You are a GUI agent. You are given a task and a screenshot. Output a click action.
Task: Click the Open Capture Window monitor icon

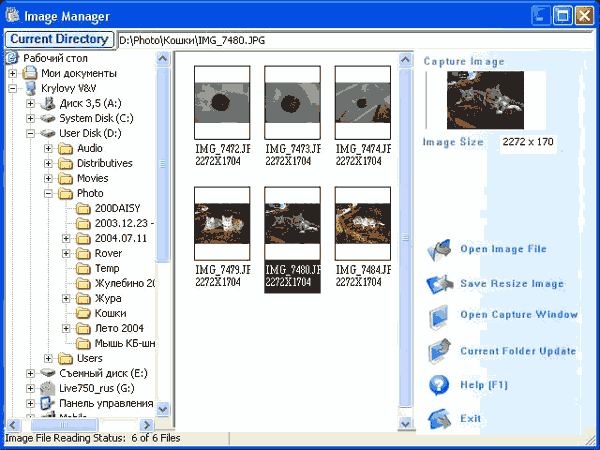click(x=439, y=317)
